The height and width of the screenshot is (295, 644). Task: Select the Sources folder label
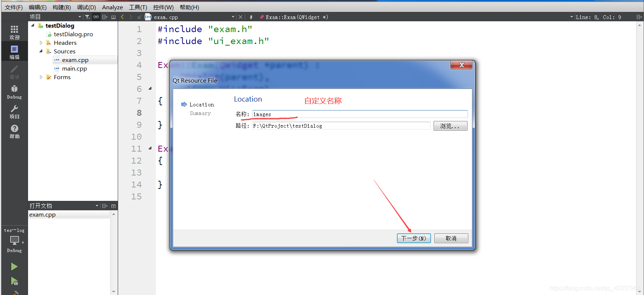tap(65, 51)
